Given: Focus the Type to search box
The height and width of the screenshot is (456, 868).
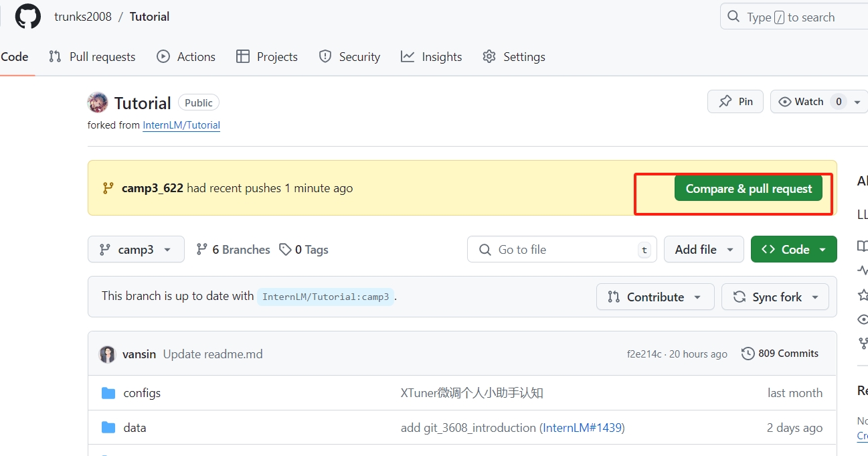Looking at the screenshot, I should pos(794,17).
